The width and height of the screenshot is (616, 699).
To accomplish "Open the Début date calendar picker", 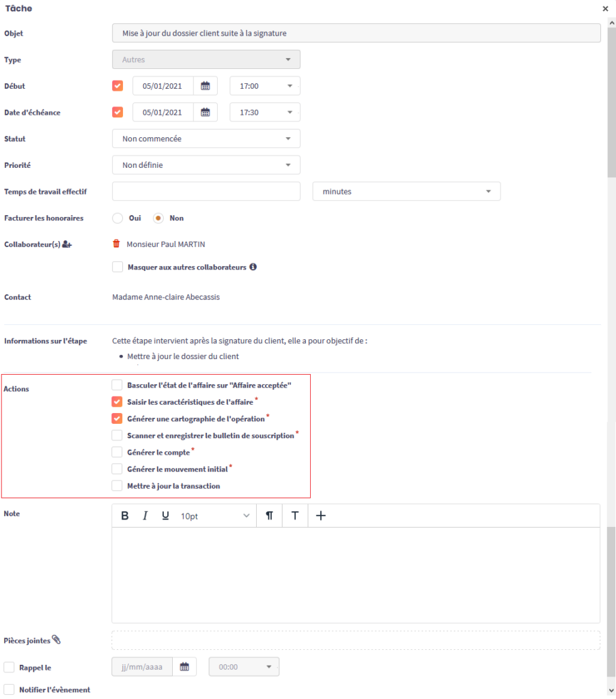I will pyautogui.click(x=205, y=86).
